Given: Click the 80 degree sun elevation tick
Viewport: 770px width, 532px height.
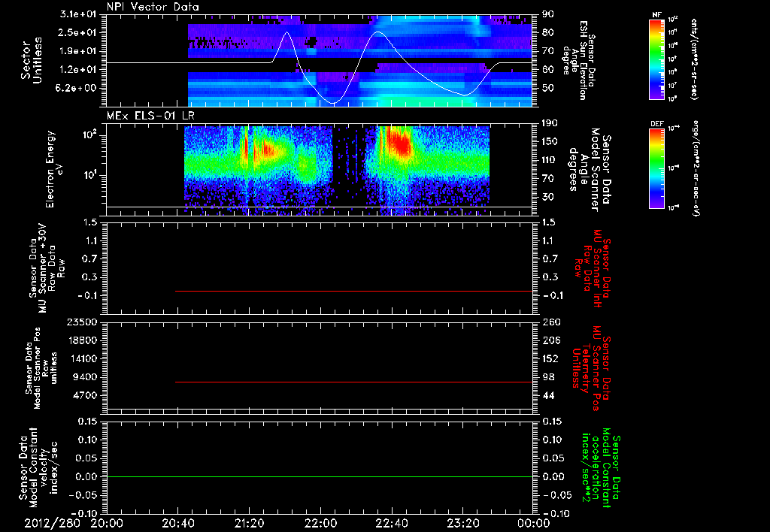Looking at the screenshot, I should pos(548,32).
